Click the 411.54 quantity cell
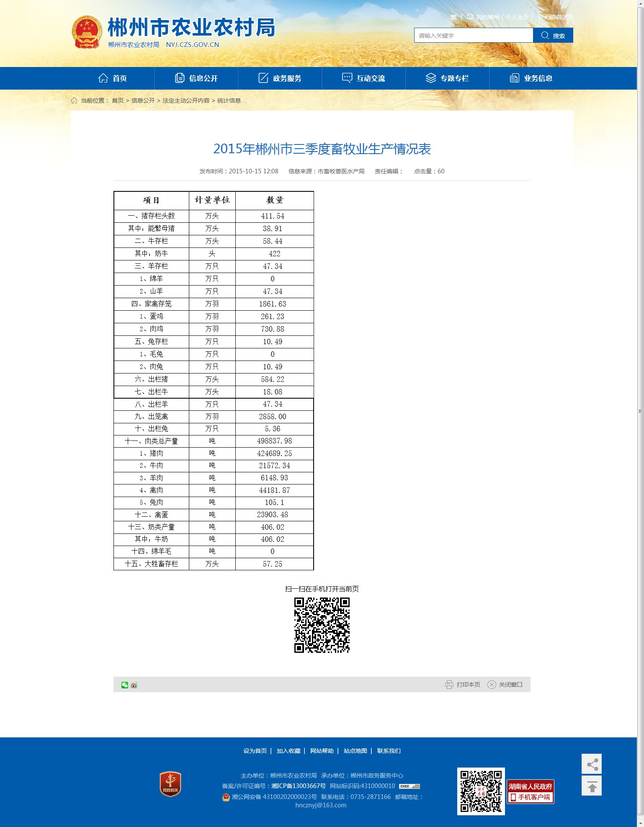The height and width of the screenshot is (827, 644). [x=274, y=216]
